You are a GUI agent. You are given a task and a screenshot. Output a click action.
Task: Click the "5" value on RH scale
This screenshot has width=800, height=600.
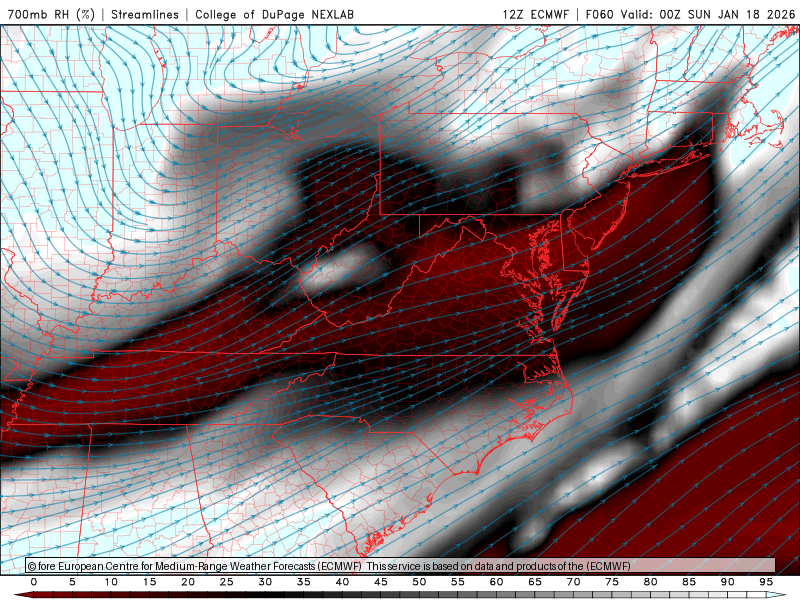(72, 582)
